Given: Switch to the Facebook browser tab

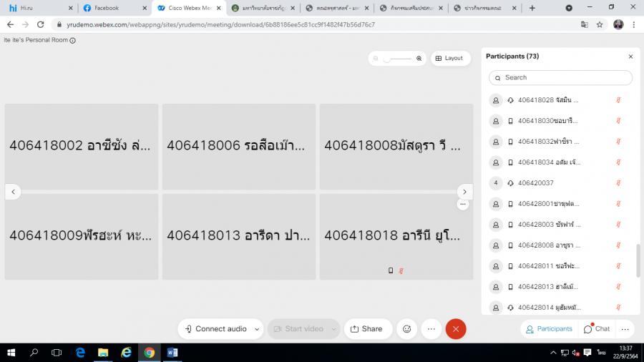Looking at the screenshot, I should point(113,8).
